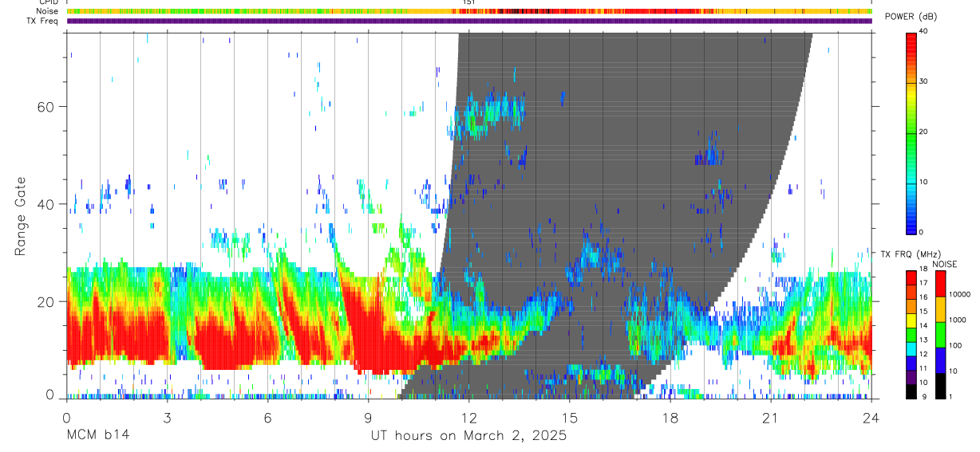The height and width of the screenshot is (452, 980).
Task: Click the '10' label on the POWER colorbar
Action: point(924,182)
